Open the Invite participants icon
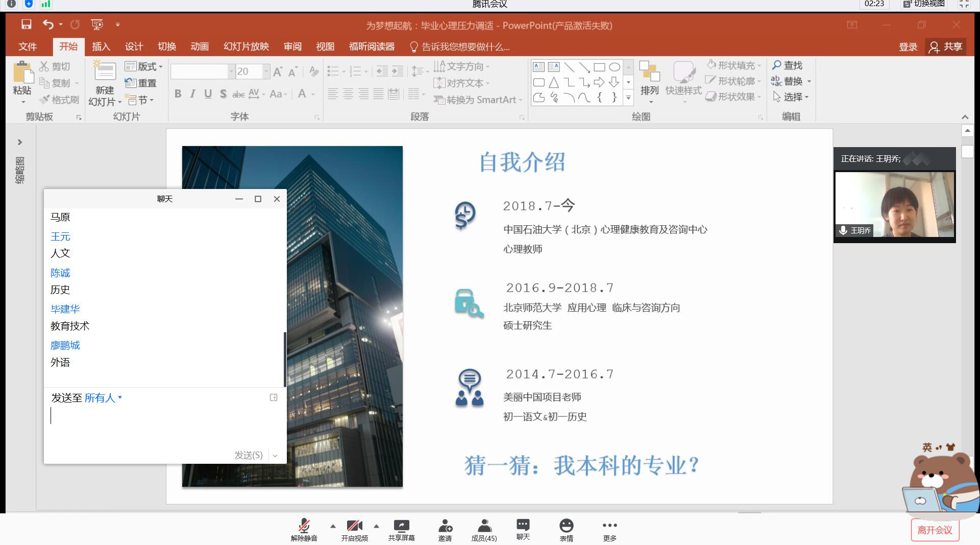 [445, 526]
